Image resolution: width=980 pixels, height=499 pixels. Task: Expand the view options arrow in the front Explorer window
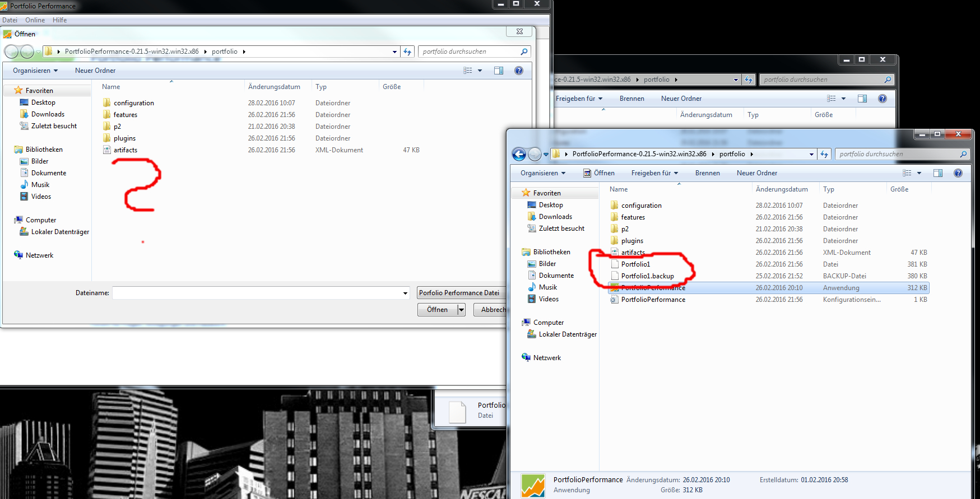[x=919, y=173]
